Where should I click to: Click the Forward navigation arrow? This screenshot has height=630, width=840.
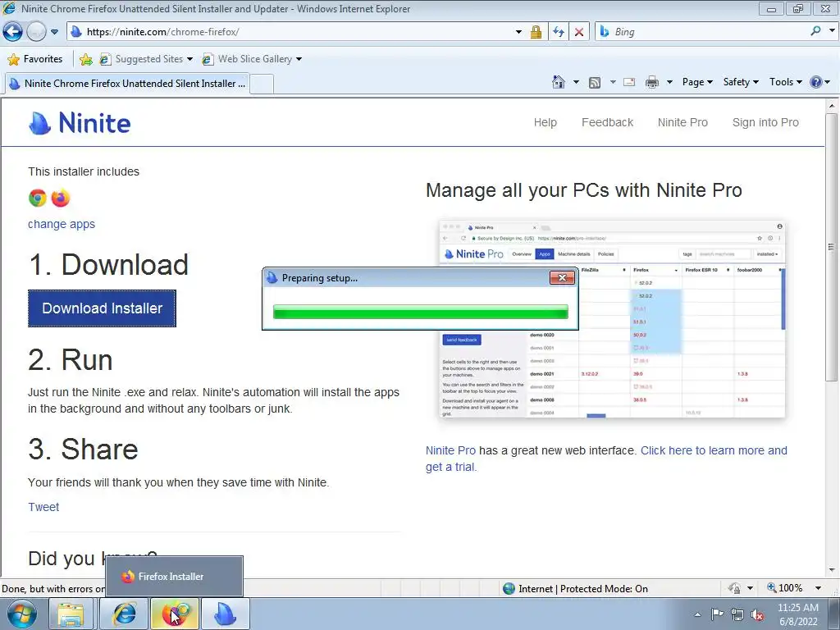36,32
